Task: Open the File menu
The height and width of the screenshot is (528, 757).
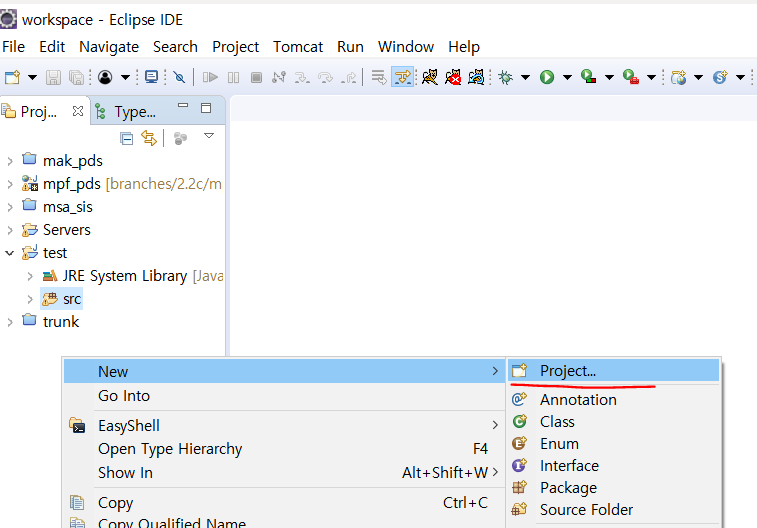Action: 14,47
